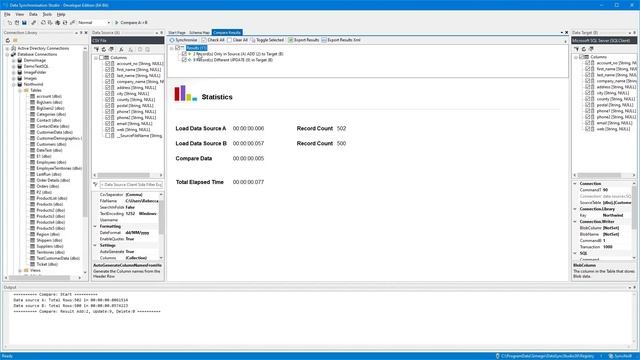Expand the Active Directory Connections node
The height and width of the screenshot is (360, 640).
[x=7, y=48]
